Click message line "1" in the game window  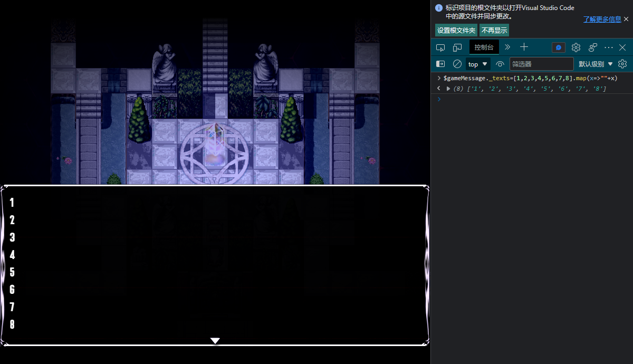pyautogui.click(x=12, y=203)
